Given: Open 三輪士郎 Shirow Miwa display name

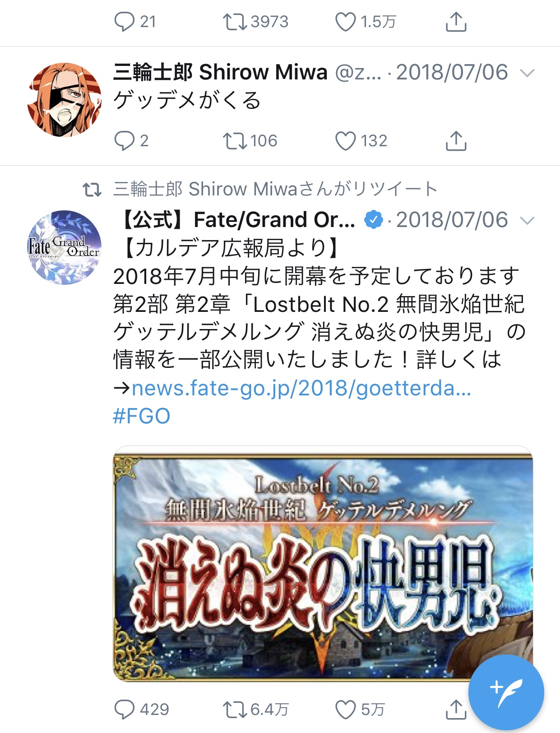Looking at the screenshot, I should point(220,72).
